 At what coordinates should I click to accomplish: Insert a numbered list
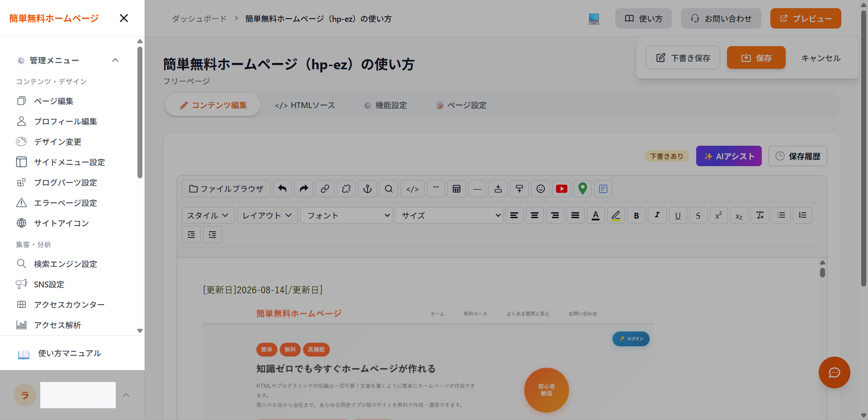click(x=802, y=215)
